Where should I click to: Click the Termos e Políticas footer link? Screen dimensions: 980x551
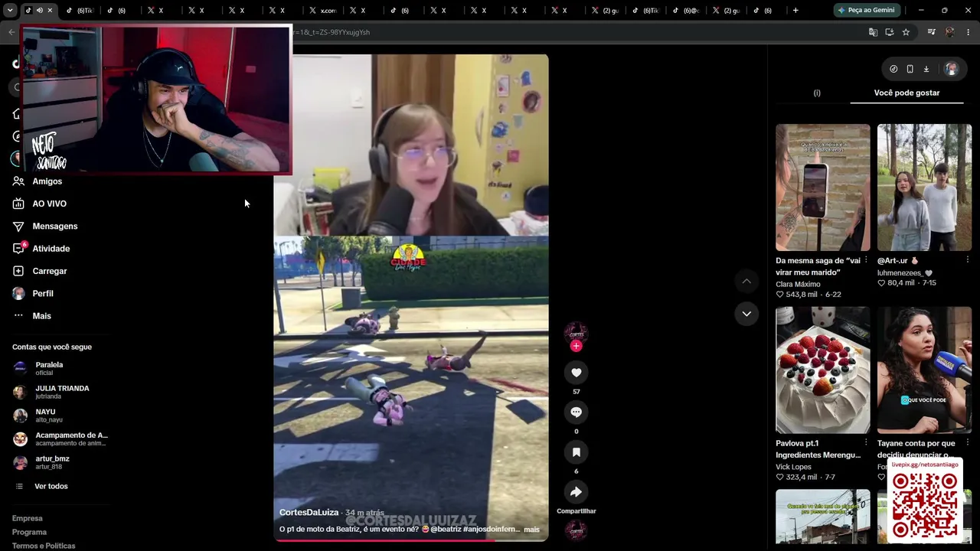click(x=44, y=546)
